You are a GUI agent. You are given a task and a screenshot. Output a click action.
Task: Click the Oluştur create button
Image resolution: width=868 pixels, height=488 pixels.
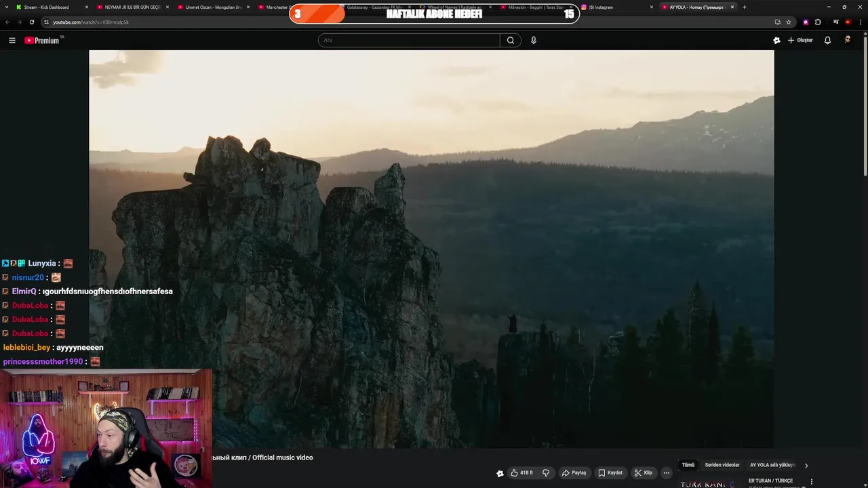point(800,41)
